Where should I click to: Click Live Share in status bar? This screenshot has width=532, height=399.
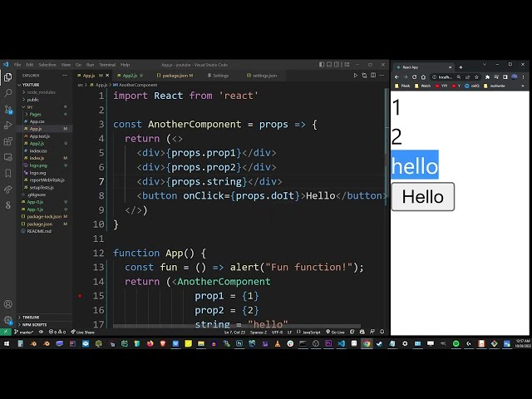point(82,332)
